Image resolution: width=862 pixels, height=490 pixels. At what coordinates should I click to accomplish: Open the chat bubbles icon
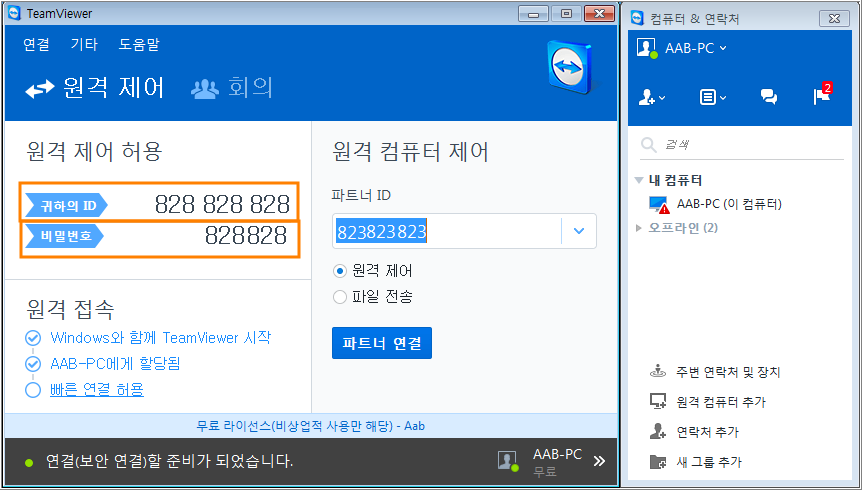tap(769, 97)
